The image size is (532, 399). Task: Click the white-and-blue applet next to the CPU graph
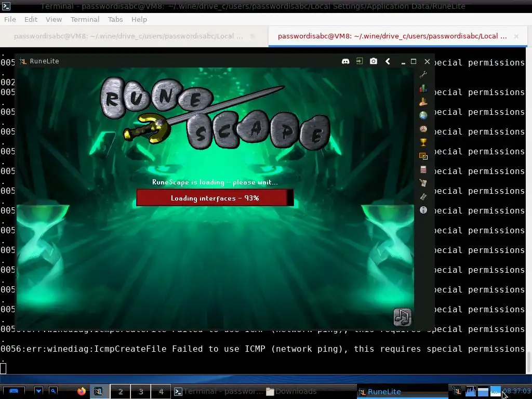[483, 392]
